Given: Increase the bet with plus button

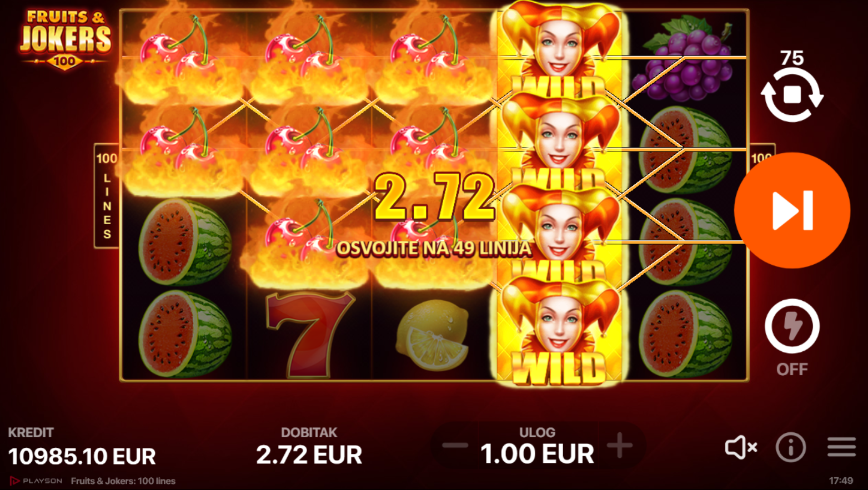Looking at the screenshot, I should pos(620,445).
